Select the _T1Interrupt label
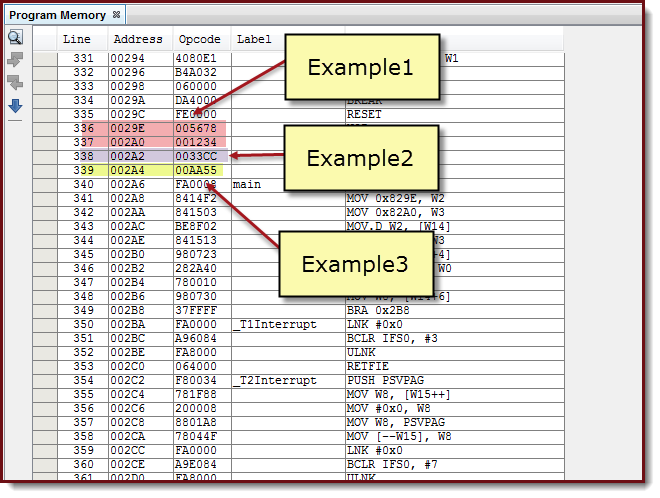This screenshot has width=660, height=498. click(x=274, y=324)
